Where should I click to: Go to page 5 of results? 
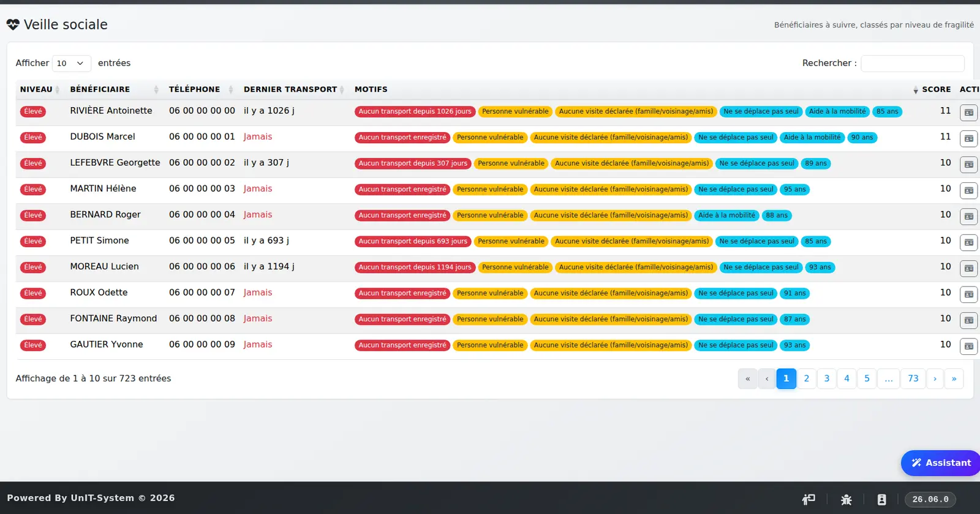point(867,379)
